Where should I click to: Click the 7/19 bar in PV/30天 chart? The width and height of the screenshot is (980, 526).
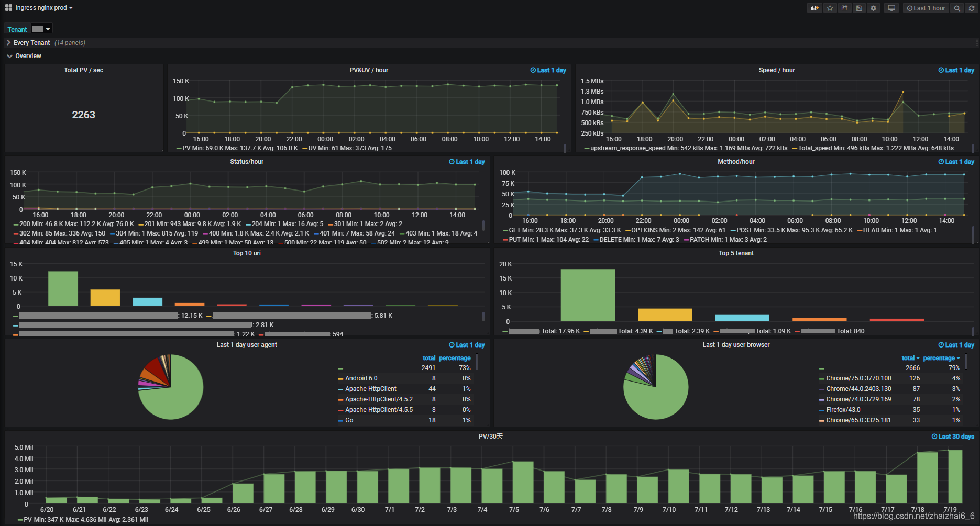point(955,477)
